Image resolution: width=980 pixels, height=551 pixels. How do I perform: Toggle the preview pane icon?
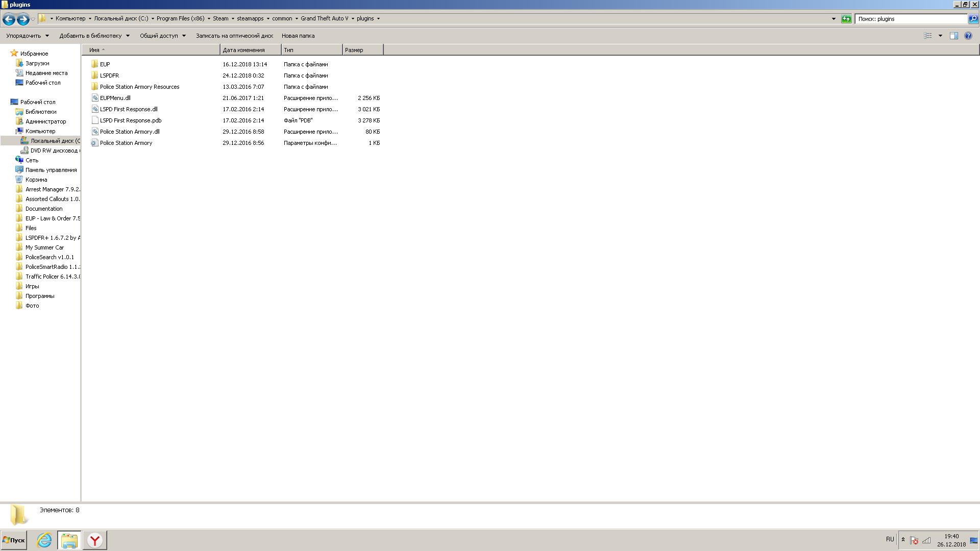953,36
